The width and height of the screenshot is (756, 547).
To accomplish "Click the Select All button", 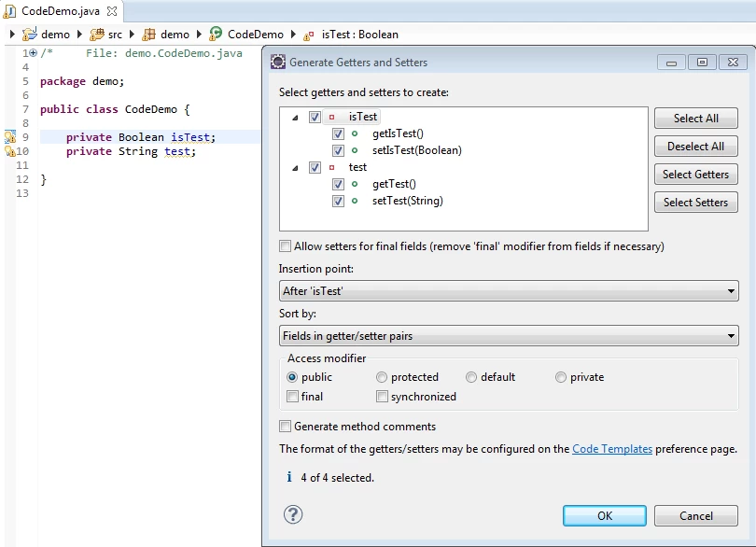I will 695,119.
